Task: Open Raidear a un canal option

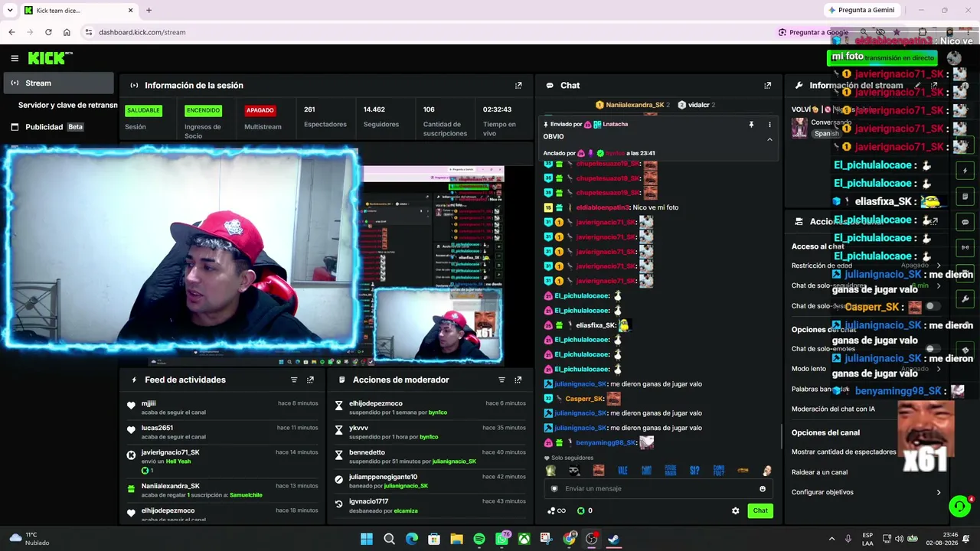Action: pos(867,472)
